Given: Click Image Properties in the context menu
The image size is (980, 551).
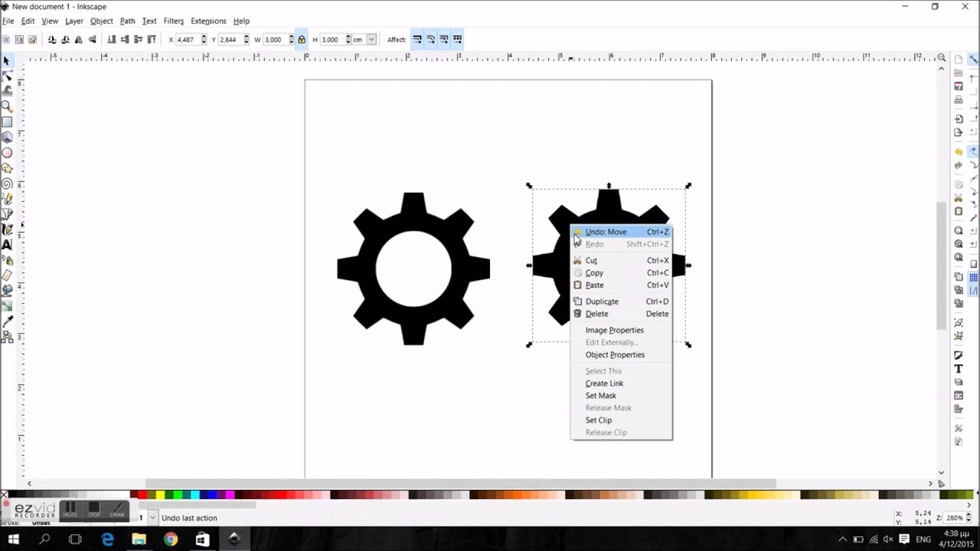Looking at the screenshot, I should (x=614, y=330).
